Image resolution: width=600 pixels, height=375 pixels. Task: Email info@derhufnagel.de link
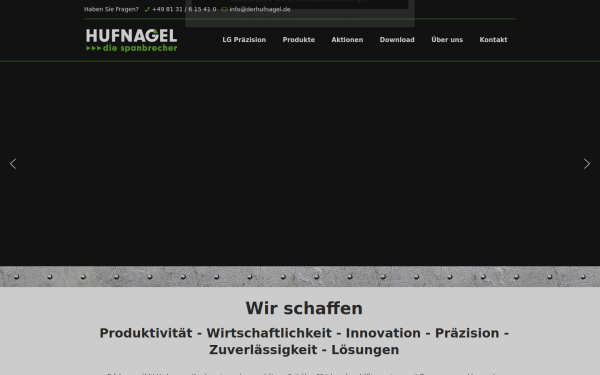tap(260, 9)
